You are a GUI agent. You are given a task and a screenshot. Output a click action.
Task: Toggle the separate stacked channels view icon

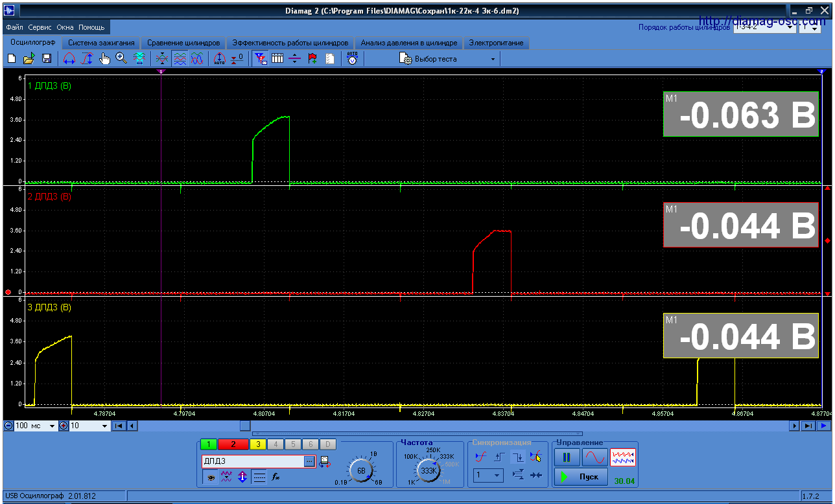(180, 59)
